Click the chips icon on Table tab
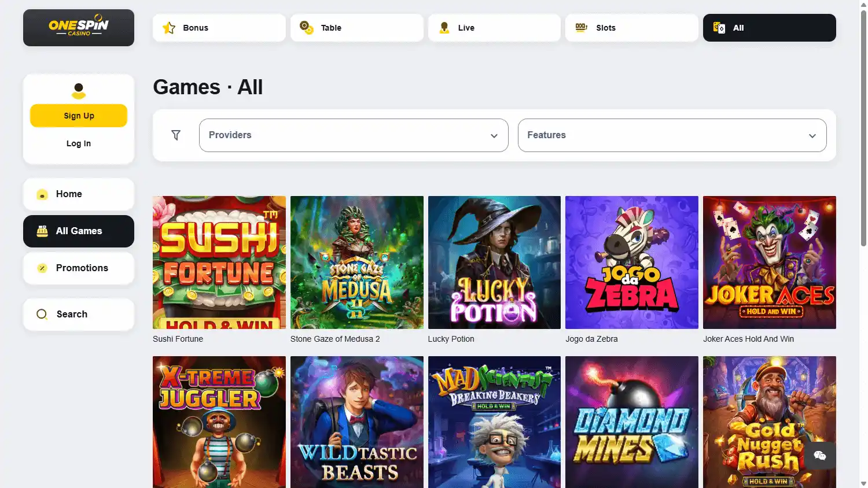Viewport: 868px width, 488px height. coord(307,28)
